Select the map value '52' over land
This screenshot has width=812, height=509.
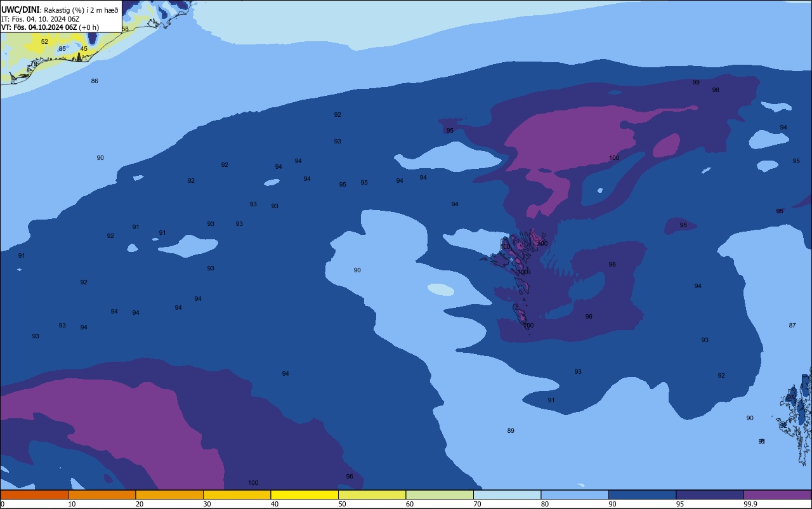click(x=44, y=42)
